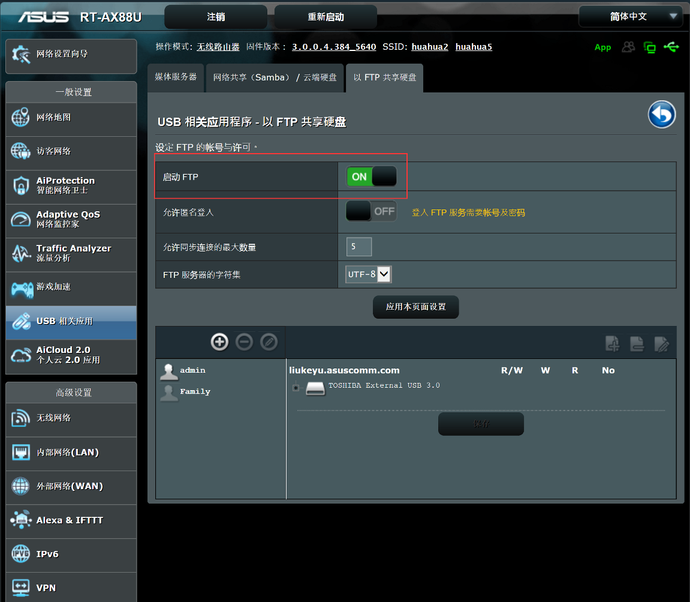Enable the 允许匿名登入 toggle
This screenshot has height=602, width=690.
pos(371,212)
